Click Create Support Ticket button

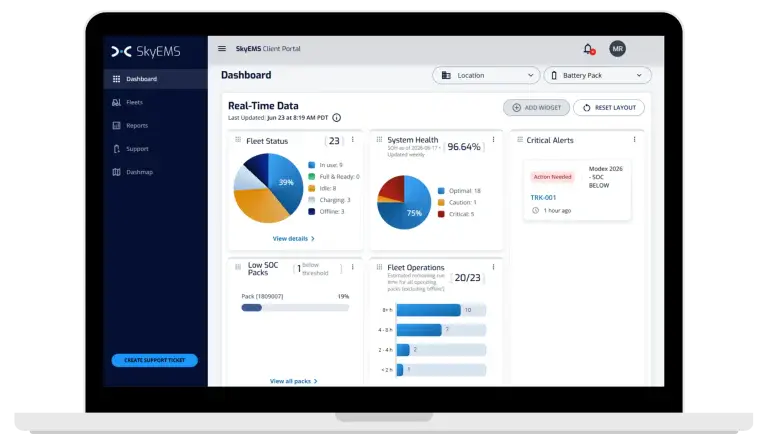155,361
